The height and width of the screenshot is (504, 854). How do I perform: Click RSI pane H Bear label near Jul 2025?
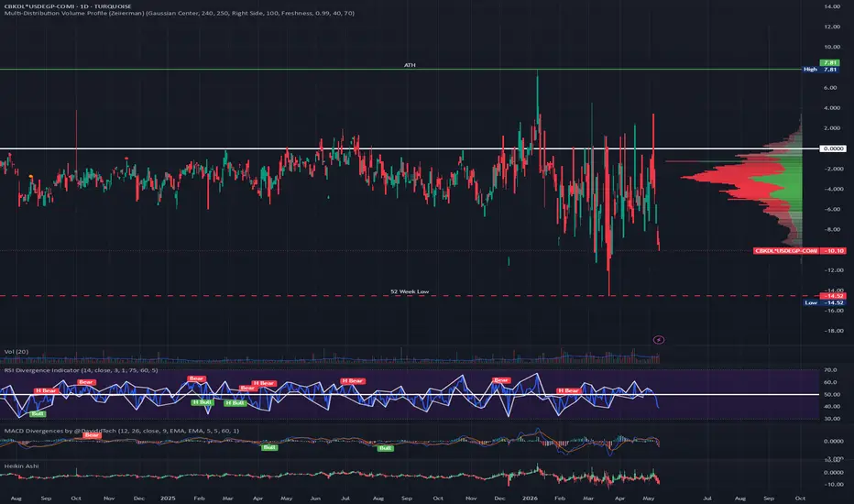click(353, 381)
